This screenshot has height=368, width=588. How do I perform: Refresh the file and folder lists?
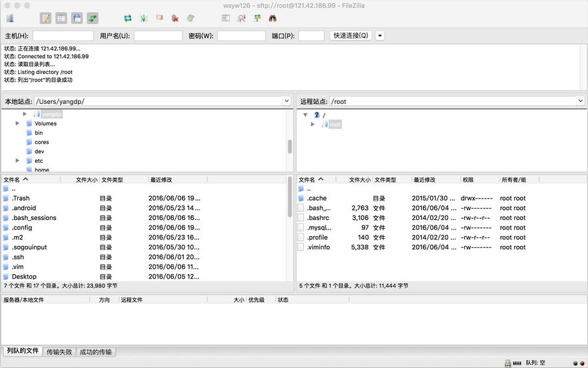[128, 18]
